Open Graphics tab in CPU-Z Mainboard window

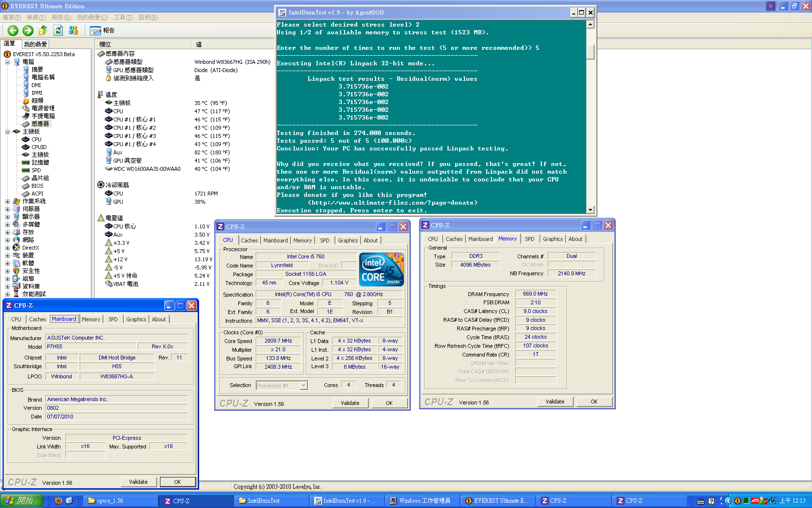[x=136, y=319]
